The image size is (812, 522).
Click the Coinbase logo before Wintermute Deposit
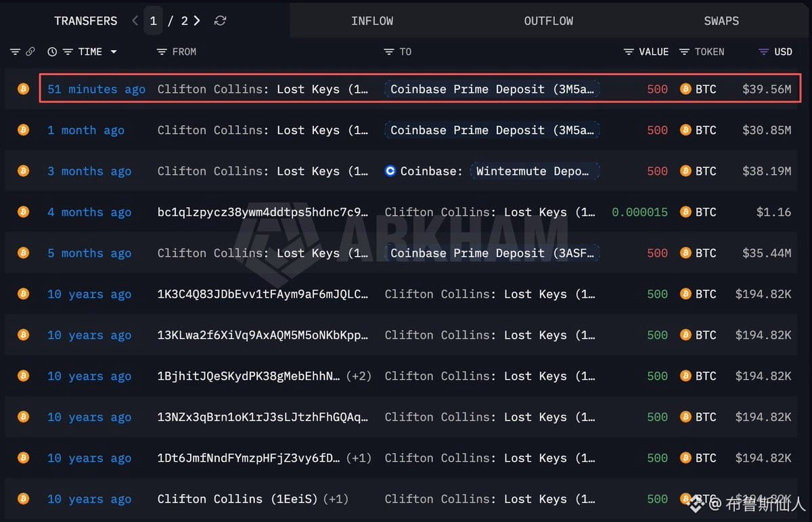[390, 171]
